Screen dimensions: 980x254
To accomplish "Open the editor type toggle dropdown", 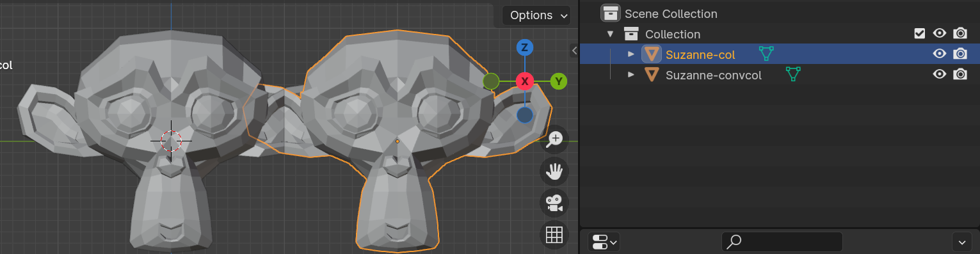I will (604, 242).
